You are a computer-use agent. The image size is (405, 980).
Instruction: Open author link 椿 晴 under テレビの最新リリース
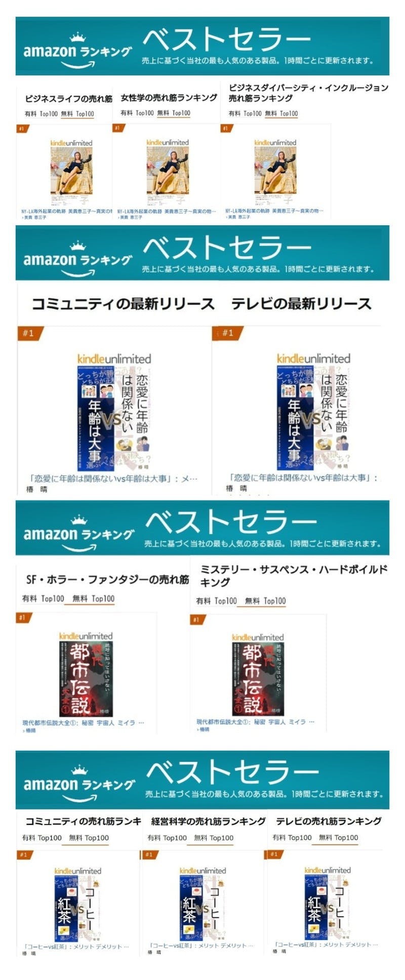click(x=236, y=488)
